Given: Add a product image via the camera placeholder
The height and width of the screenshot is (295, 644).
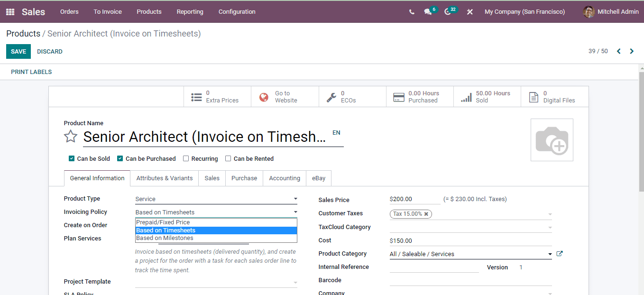Looking at the screenshot, I should [552, 139].
